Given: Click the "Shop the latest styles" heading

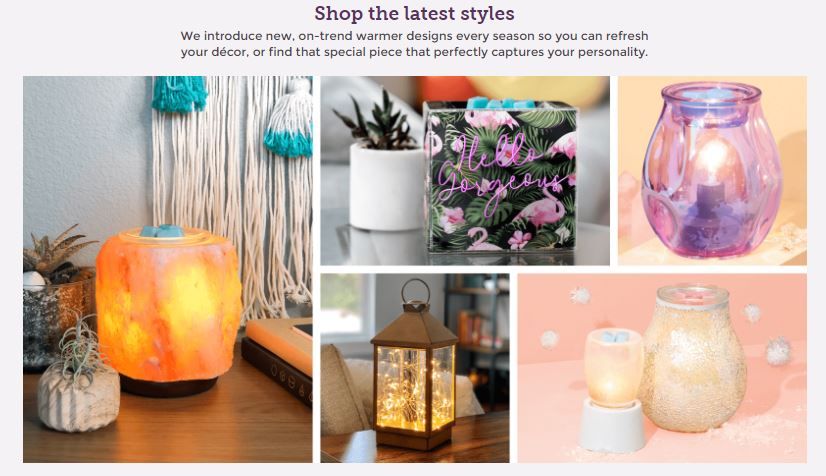Looking at the screenshot, I should 414,13.
